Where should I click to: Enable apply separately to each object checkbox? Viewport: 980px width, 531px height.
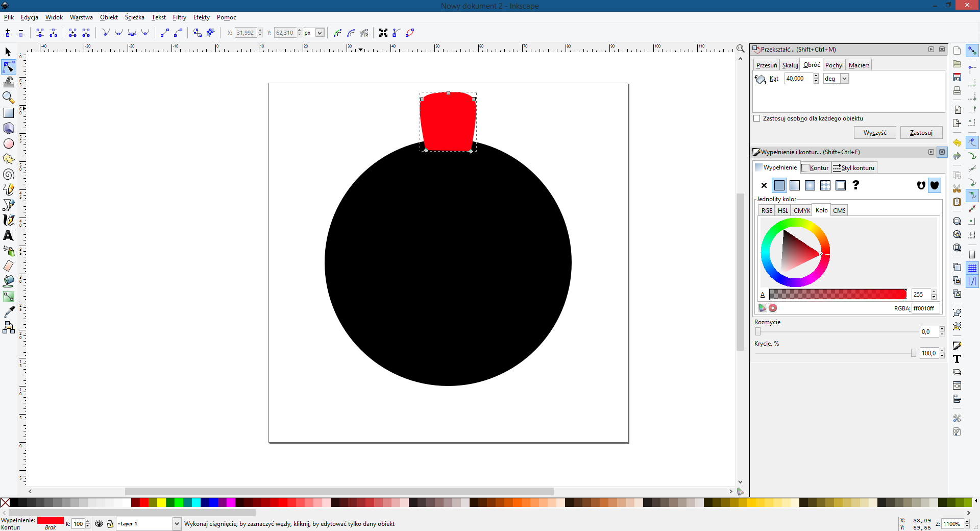coord(757,118)
